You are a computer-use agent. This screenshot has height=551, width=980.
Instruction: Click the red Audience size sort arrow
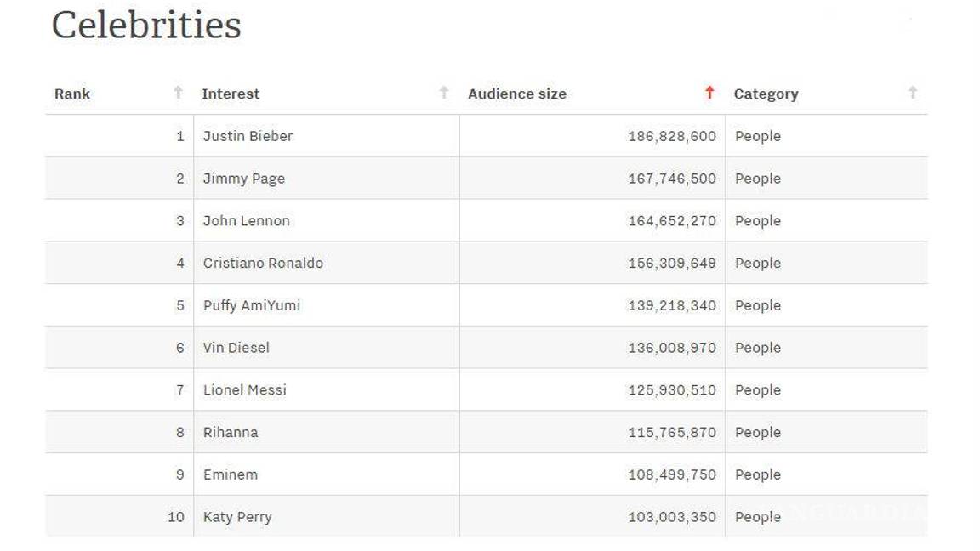click(x=709, y=93)
